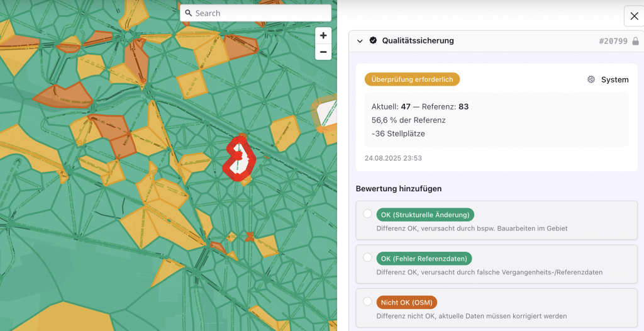This screenshot has width=644, height=331.
Task: Select the red outlined area on the map
Action: 240,157
